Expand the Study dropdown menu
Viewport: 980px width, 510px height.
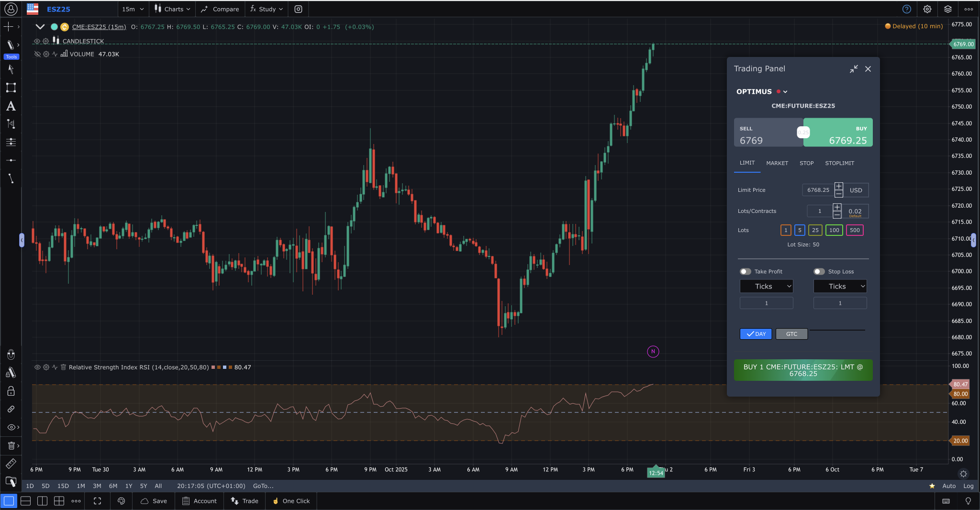[267, 9]
